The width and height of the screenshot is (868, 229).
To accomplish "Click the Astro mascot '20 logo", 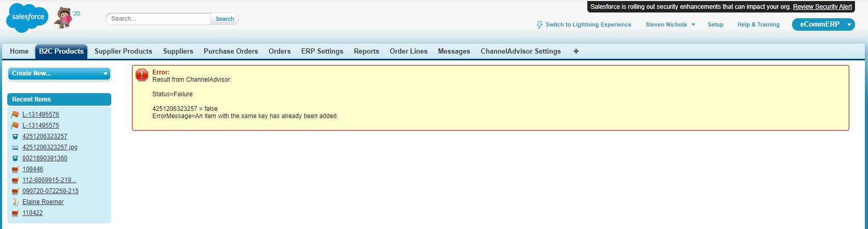I will pyautogui.click(x=67, y=18).
